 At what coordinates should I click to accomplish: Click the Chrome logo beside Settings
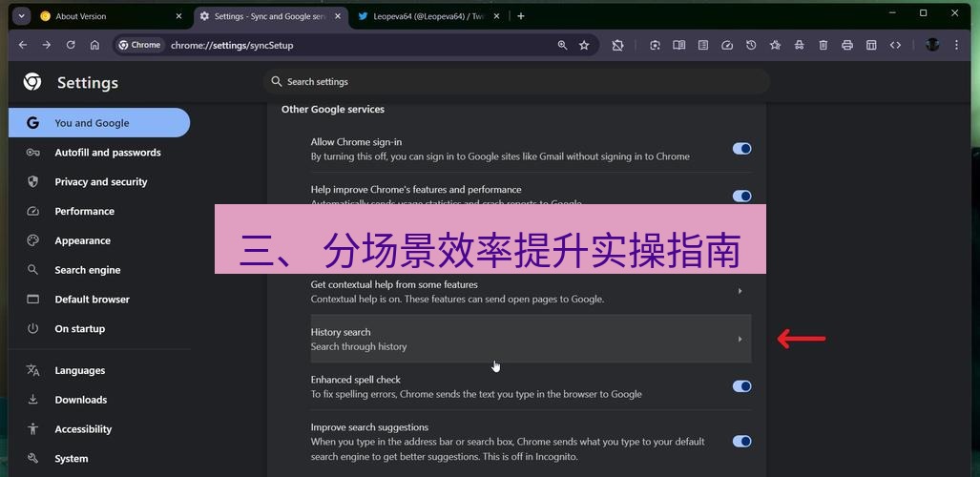pyautogui.click(x=32, y=82)
